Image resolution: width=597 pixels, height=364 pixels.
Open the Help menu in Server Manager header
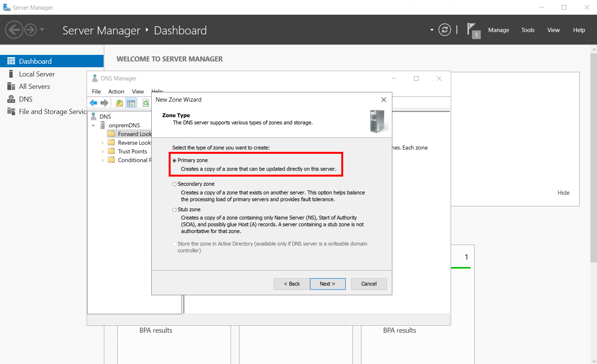579,30
